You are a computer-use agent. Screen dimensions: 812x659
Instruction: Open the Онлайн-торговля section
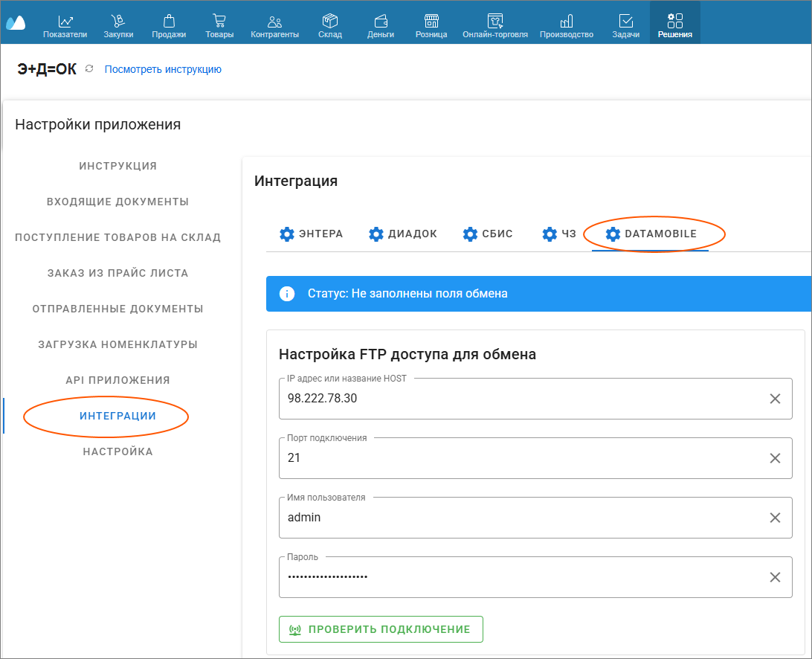pos(495,22)
